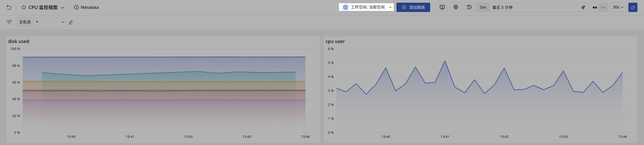Open the 30s refresh interval dropdown
Viewport: 644px width, 145px height.
pyautogui.click(x=618, y=7)
